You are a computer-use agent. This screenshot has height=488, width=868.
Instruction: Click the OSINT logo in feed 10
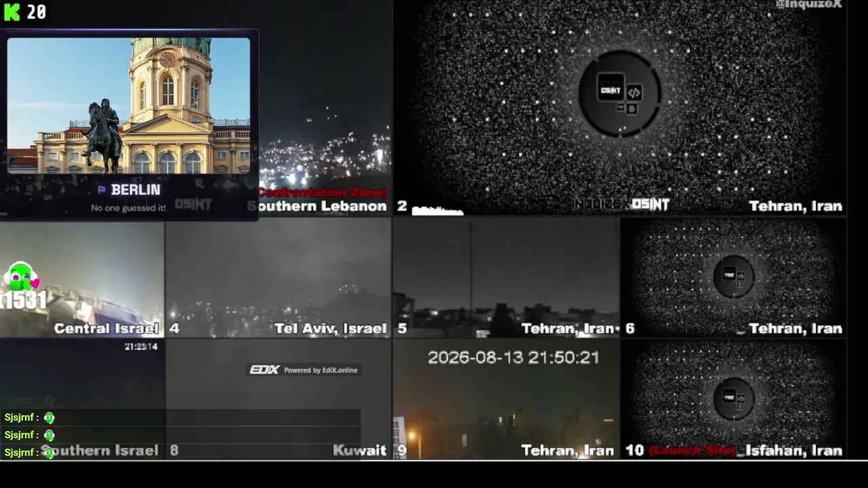coord(734,399)
